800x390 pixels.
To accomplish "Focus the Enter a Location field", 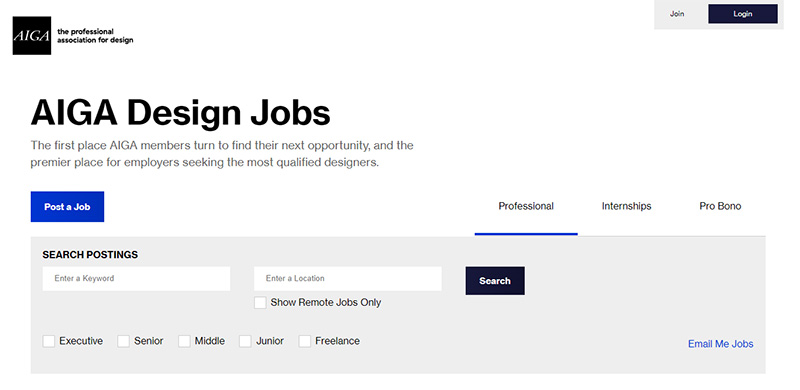I will pos(348,279).
